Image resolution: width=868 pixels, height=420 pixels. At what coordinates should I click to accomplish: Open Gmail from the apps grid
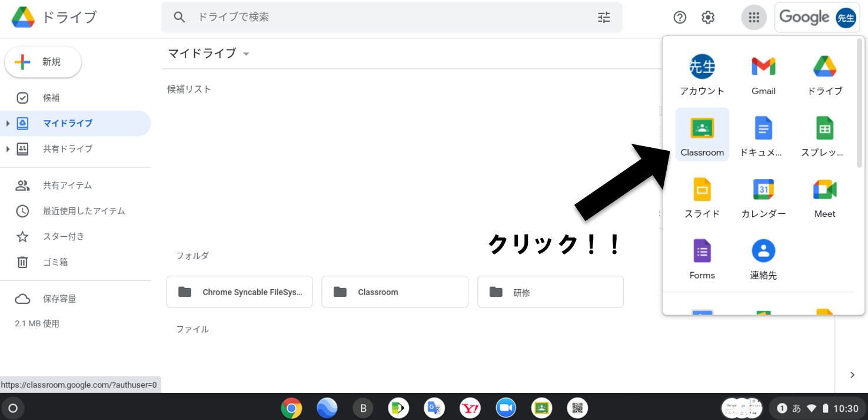click(x=763, y=73)
